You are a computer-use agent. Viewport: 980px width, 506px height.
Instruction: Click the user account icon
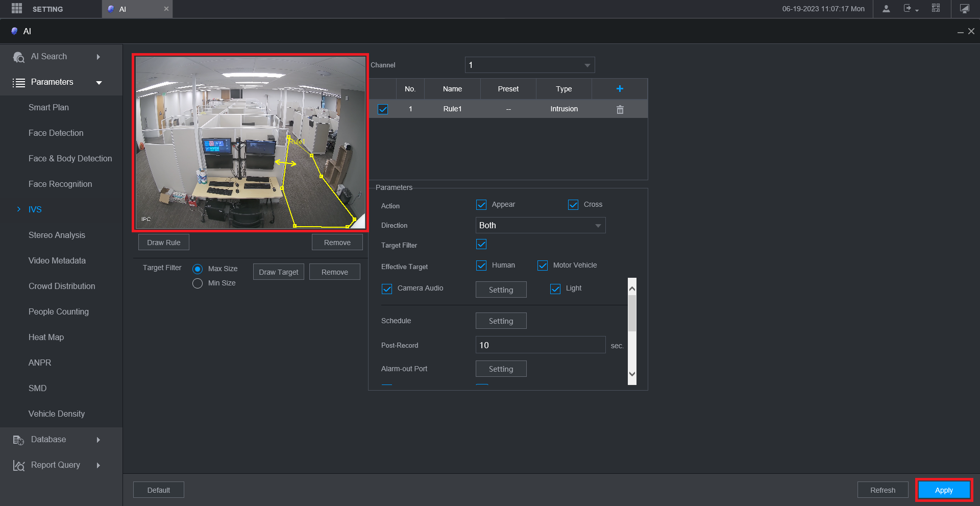point(886,9)
